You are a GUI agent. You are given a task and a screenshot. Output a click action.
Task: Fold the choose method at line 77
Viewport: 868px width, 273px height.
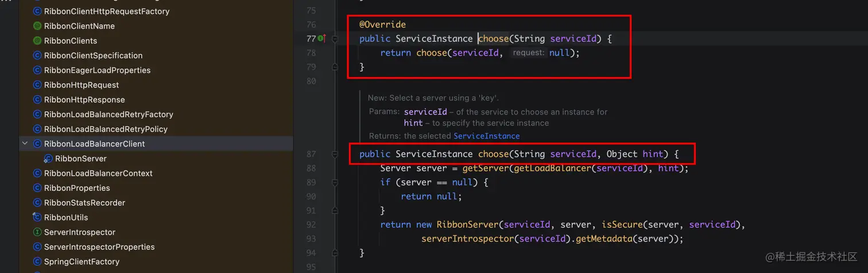(x=335, y=39)
